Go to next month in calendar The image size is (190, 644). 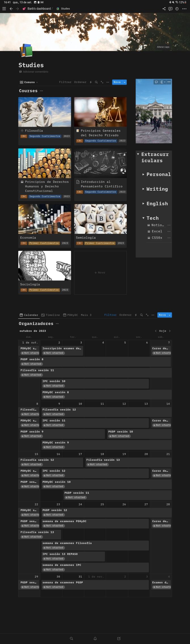(170, 331)
